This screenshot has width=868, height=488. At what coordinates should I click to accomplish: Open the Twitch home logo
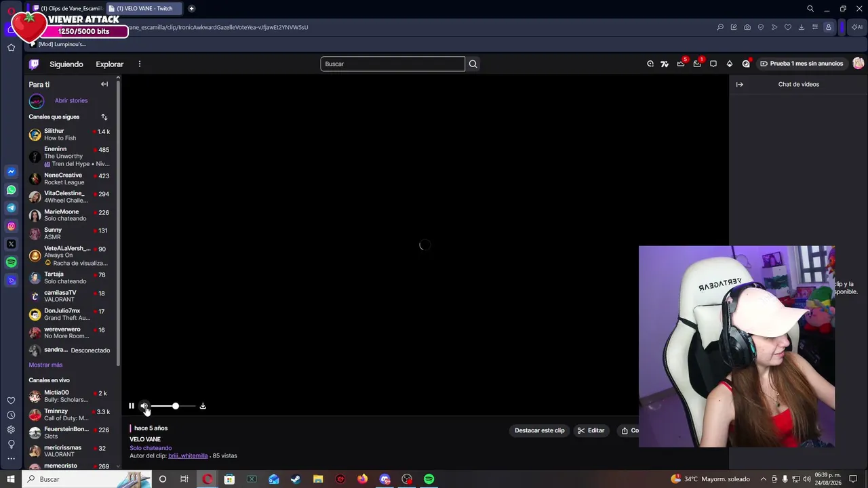click(x=34, y=64)
